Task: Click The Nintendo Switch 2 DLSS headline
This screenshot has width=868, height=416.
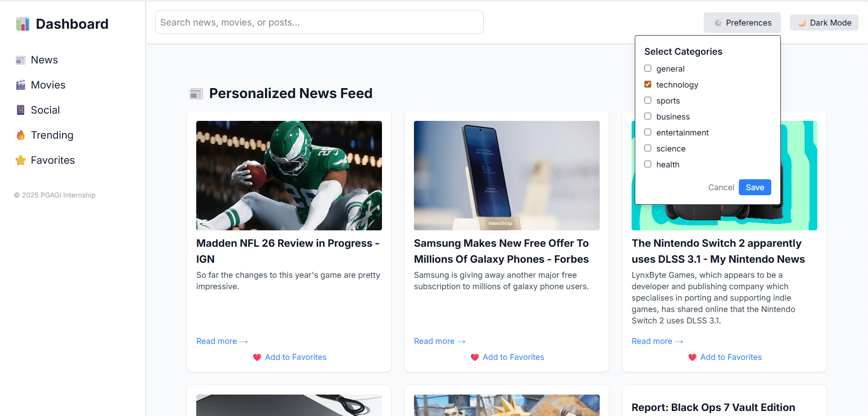Action: point(718,251)
